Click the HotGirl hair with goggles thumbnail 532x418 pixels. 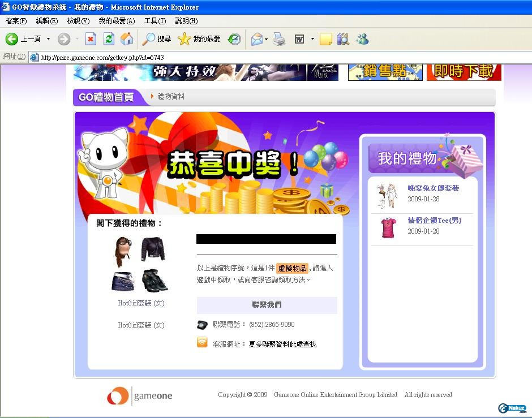tap(122, 252)
